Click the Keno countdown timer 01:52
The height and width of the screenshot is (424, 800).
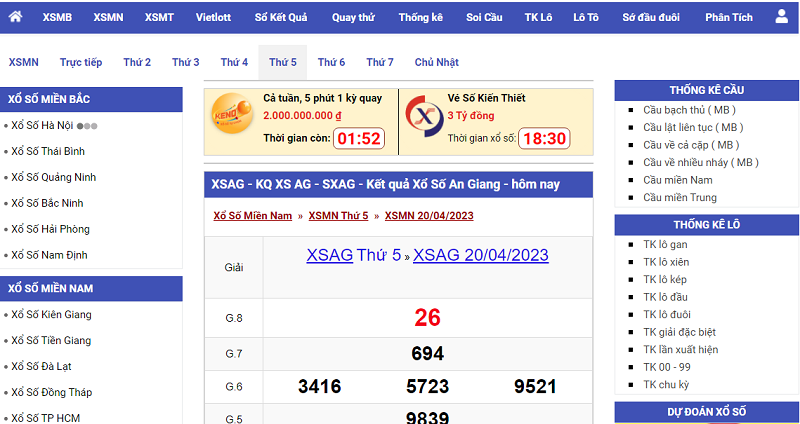(x=359, y=138)
